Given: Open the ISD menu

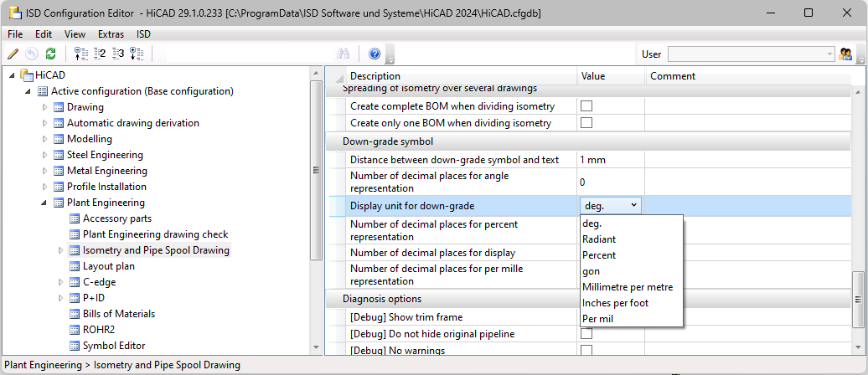Looking at the screenshot, I should click(143, 33).
